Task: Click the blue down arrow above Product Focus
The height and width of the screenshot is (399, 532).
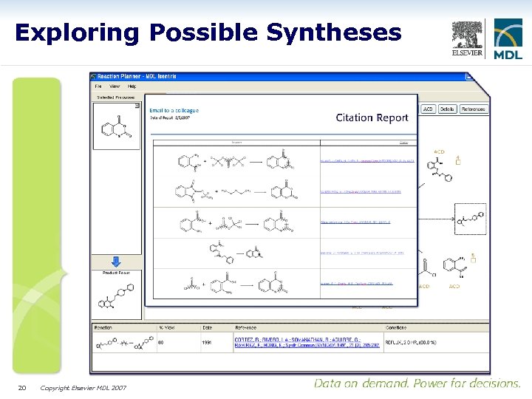Action: (117, 262)
